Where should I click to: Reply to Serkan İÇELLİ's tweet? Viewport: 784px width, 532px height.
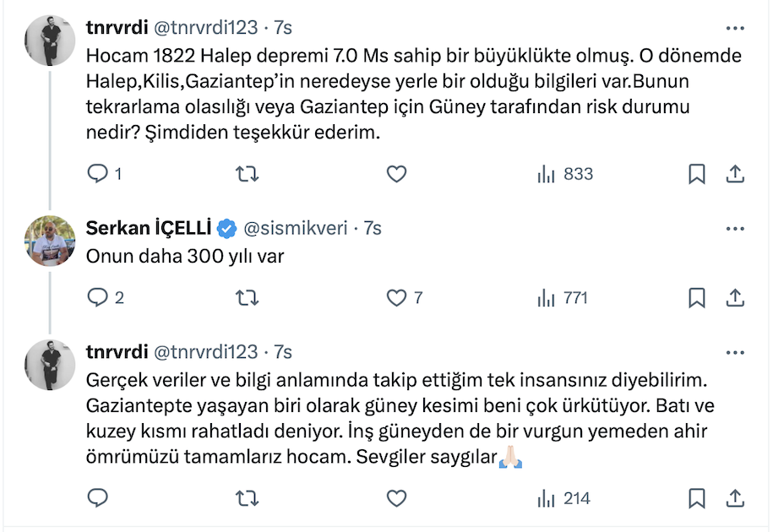99,297
